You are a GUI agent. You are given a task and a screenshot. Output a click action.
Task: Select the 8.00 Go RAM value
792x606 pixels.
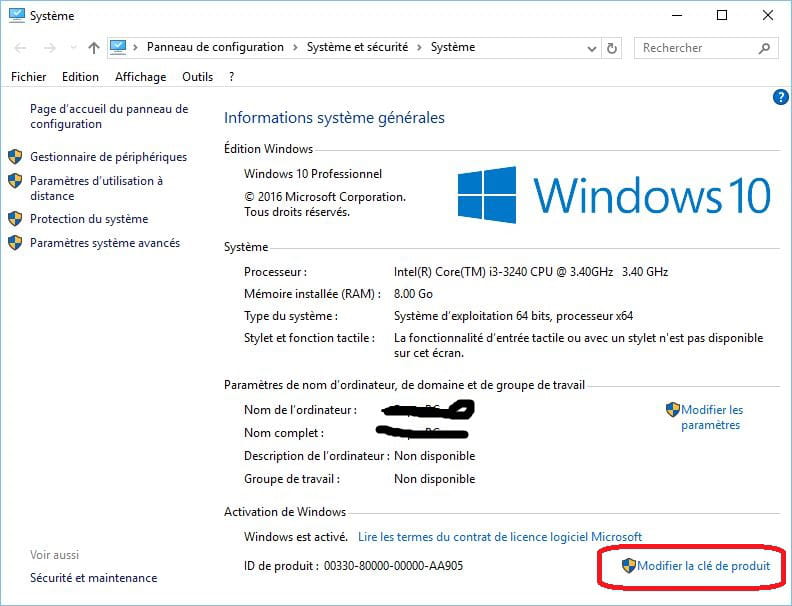tap(413, 294)
